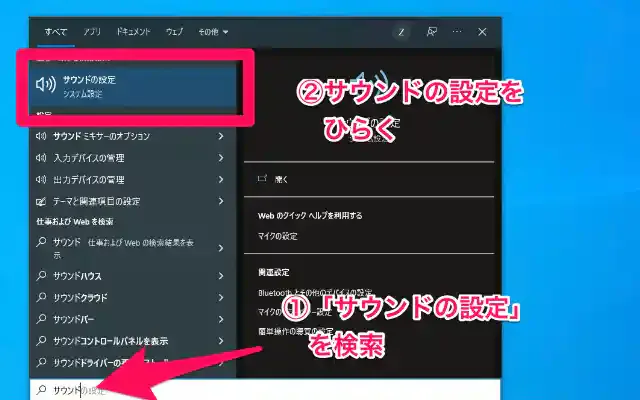Expand arrow for 入力デバイスの管理

point(221,158)
